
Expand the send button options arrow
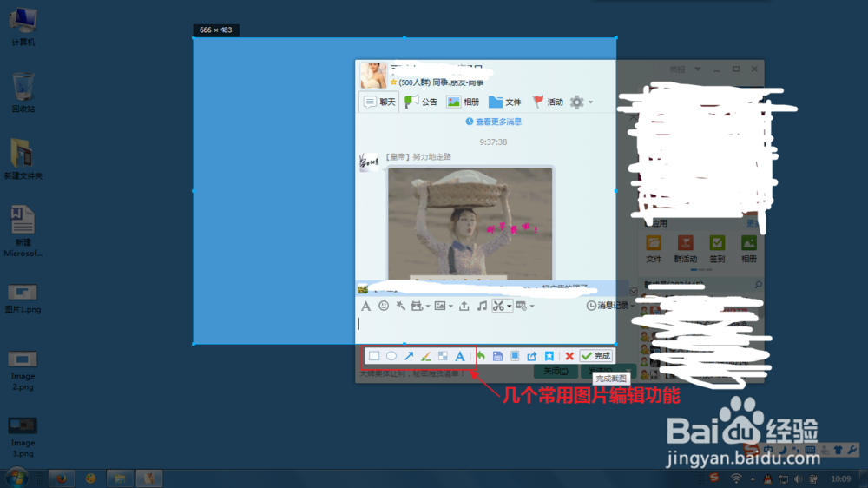tap(628, 371)
